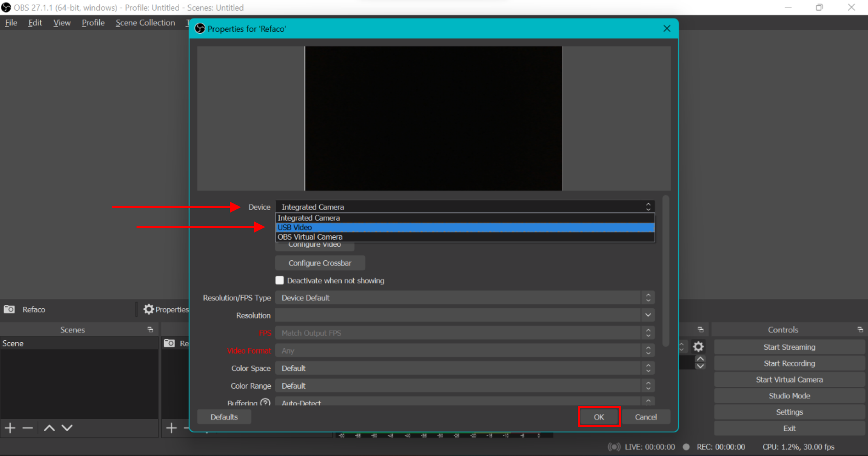Pop out the Controls dock icon
The width and height of the screenshot is (868, 456).
click(x=860, y=330)
